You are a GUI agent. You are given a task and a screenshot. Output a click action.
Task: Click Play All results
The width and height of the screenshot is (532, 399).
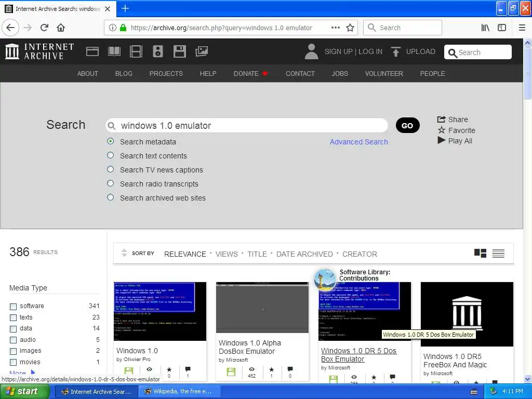tap(455, 140)
